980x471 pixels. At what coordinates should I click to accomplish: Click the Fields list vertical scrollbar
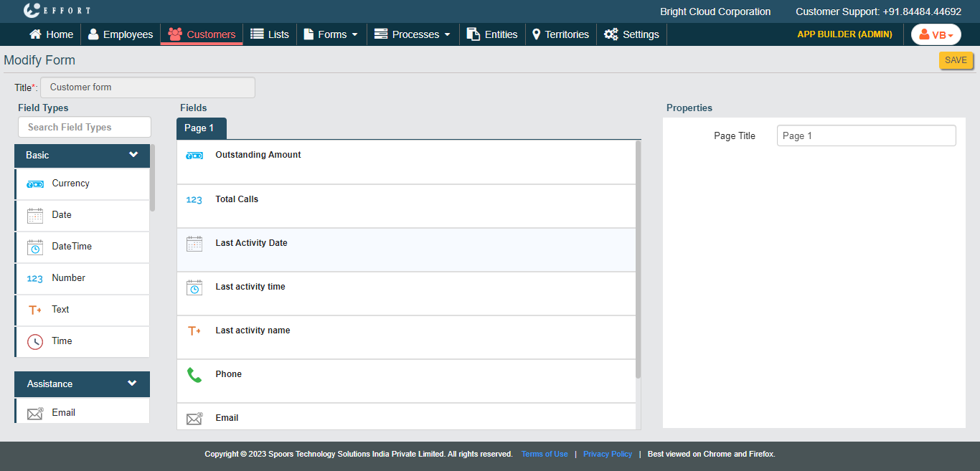click(638, 258)
